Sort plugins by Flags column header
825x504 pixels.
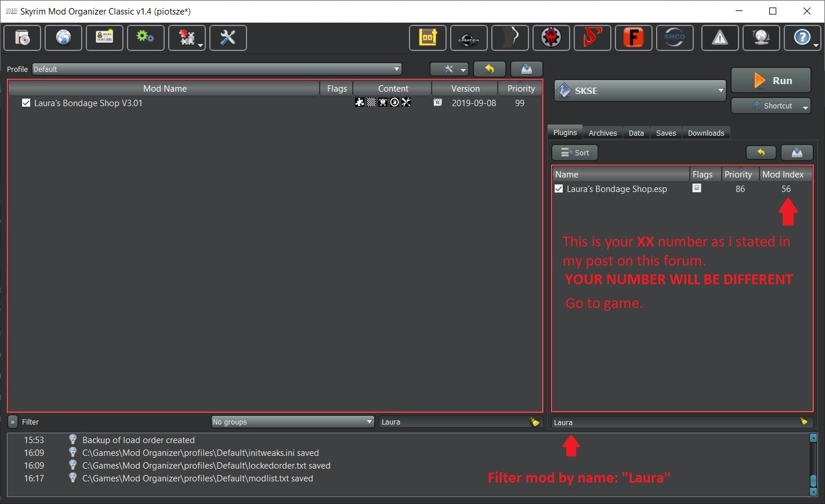tap(705, 174)
